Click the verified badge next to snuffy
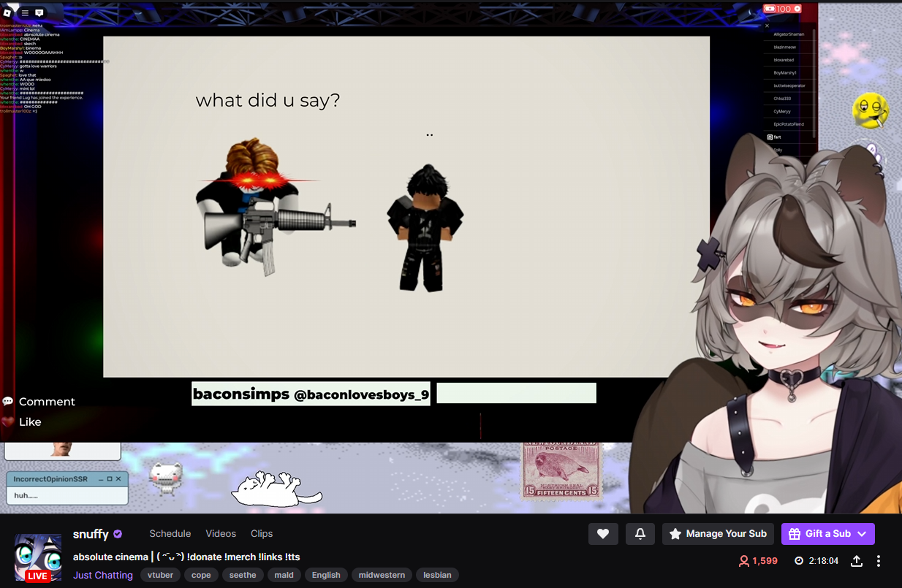The image size is (902, 588). [x=118, y=534]
